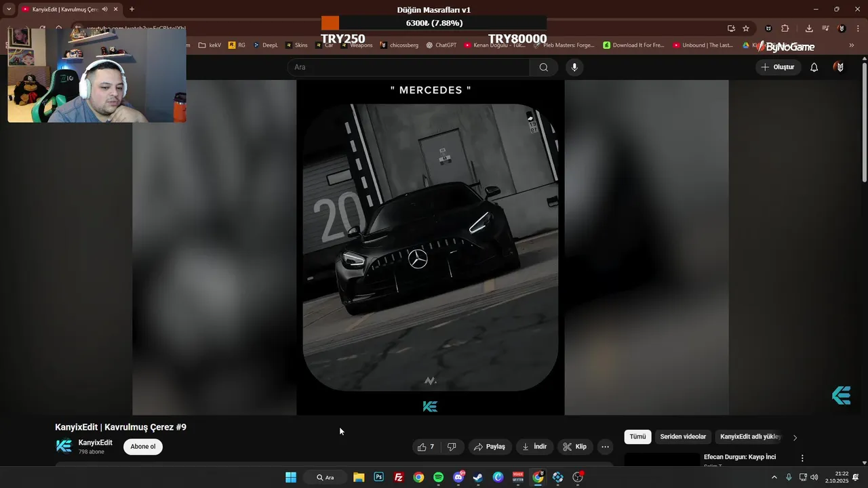Close the KanyixEdit tab
The height and width of the screenshot is (488, 868).
pos(116,9)
